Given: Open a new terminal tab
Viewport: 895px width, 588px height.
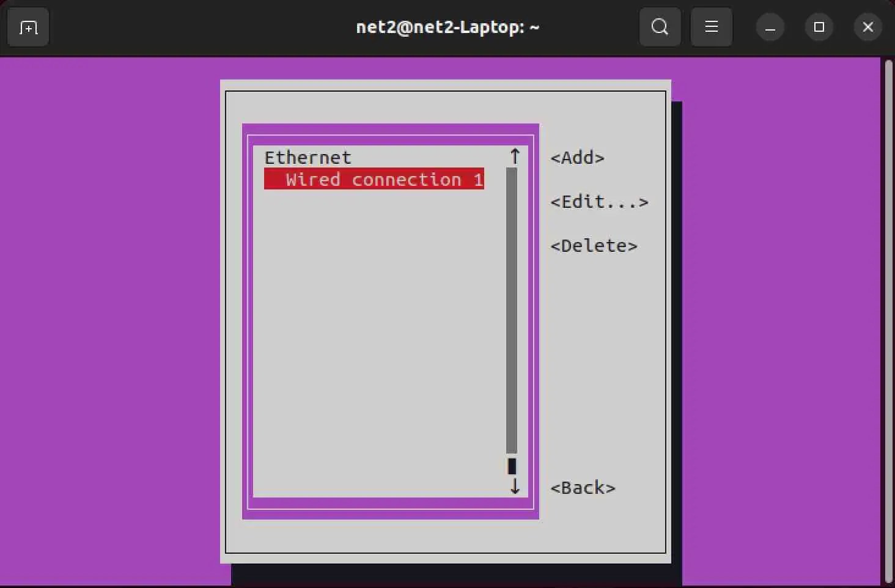Looking at the screenshot, I should (x=28, y=27).
